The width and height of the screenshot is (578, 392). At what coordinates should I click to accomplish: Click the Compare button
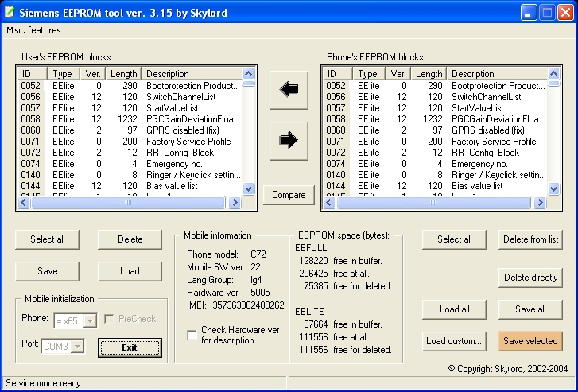pyautogui.click(x=289, y=195)
